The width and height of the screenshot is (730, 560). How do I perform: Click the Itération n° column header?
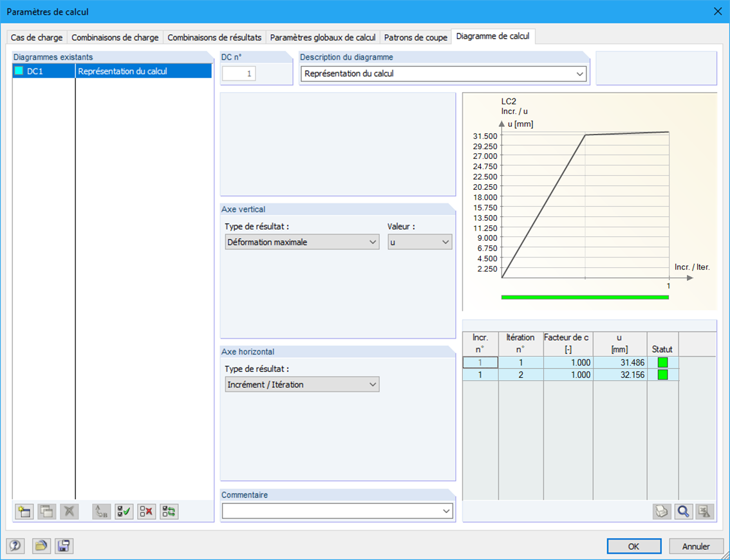[521, 344]
